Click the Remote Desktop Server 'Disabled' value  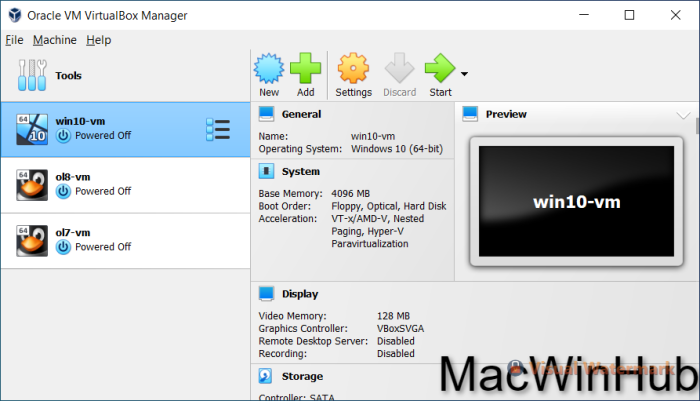[x=396, y=341]
